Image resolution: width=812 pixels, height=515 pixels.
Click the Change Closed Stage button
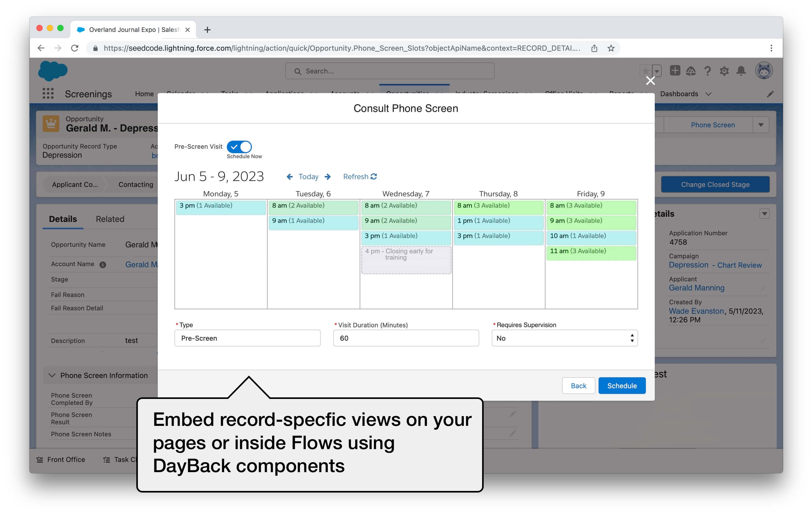tap(715, 184)
